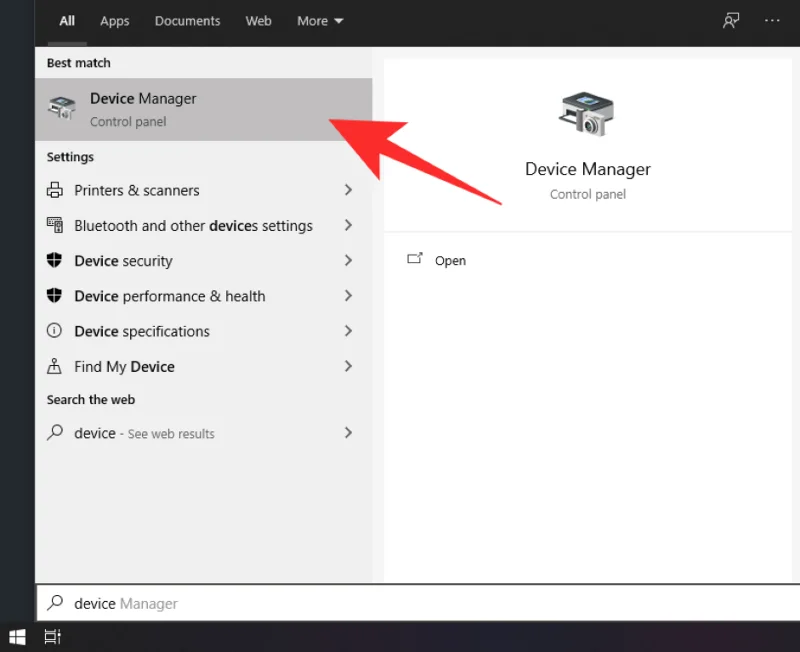Click the search input box
Screen dimensions: 800x652
(x=400, y=603)
